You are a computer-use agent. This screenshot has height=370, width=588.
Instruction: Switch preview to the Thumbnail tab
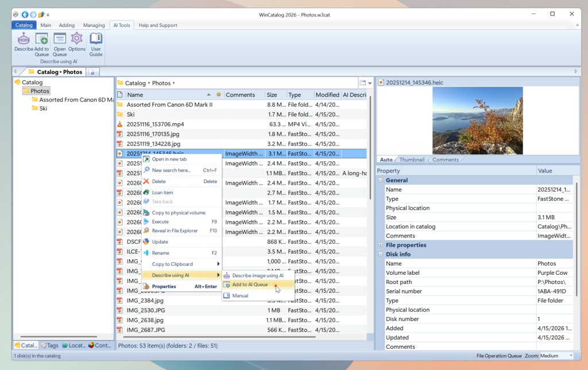point(412,159)
